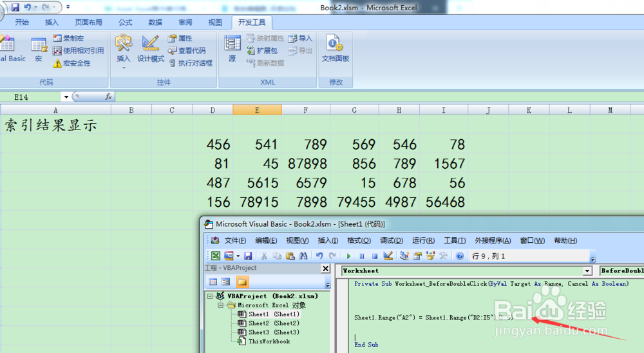Select column A header

[x=56, y=110]
